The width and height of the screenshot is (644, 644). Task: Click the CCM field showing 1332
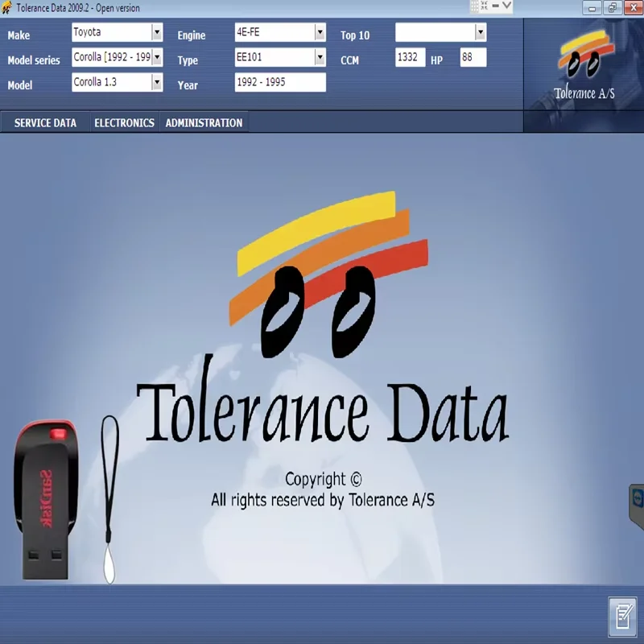coord(410,57)
